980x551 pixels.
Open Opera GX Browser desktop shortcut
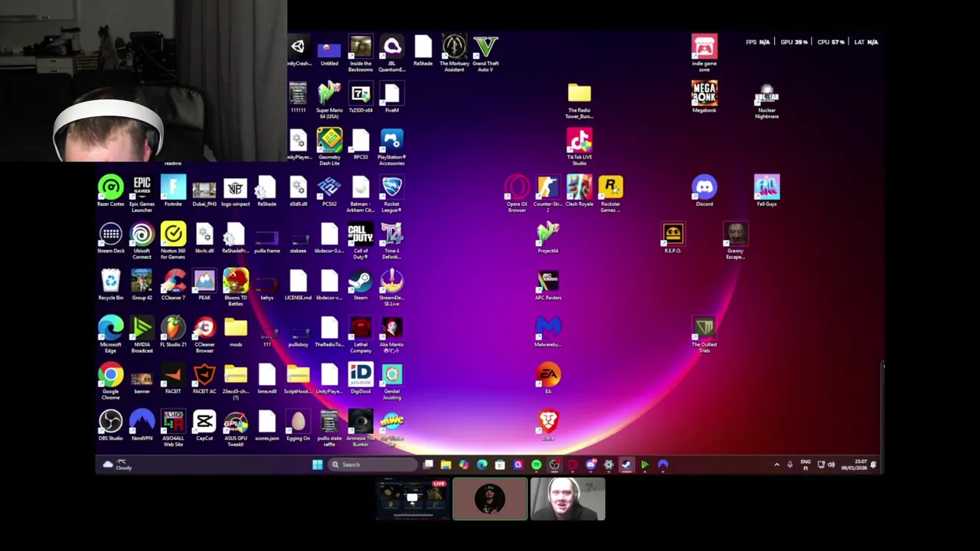pyautogui.click(x=517, y=193)
